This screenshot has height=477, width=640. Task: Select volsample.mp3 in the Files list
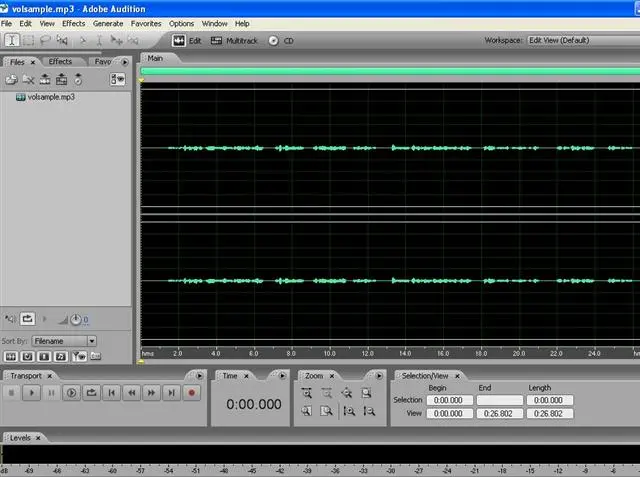pyautogui.click(x=50, y=97)
